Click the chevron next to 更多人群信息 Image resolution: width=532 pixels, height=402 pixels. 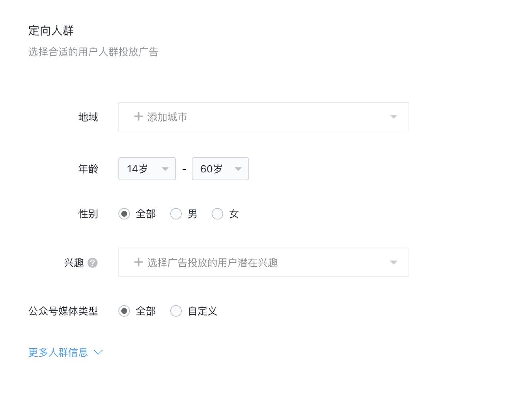tap(98, 352)
